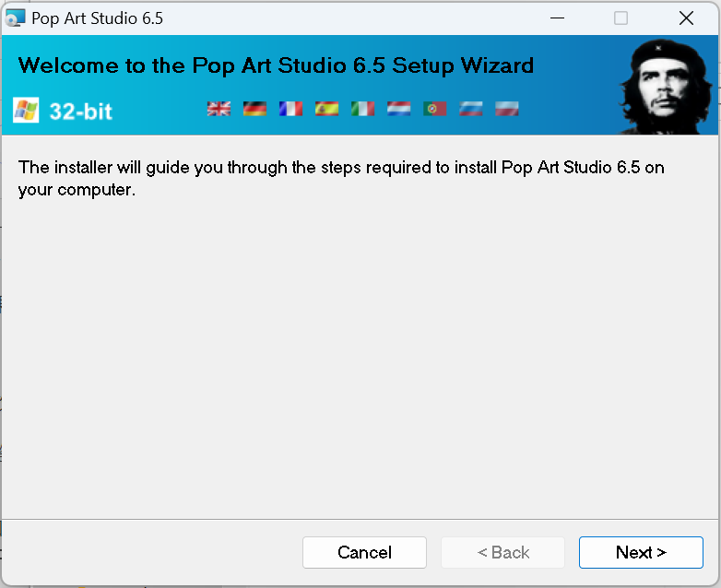Click the "Welcome to the Pop Art Studio 6.5 Setup Wizard" heading
The height and width of the screenshot is (588, 721).
pyautogui.click(x=276, y=65)
